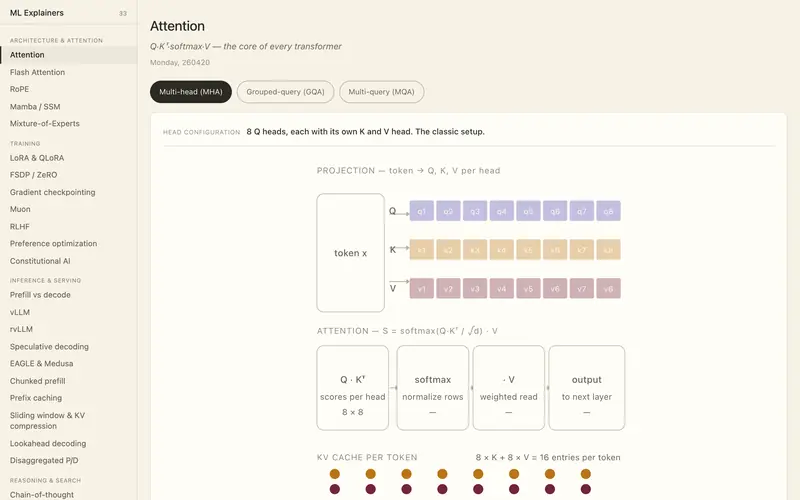Activate the Multi-head (MHA) pill
This screenshot has width=800, height=500.
tap(191, 92)
